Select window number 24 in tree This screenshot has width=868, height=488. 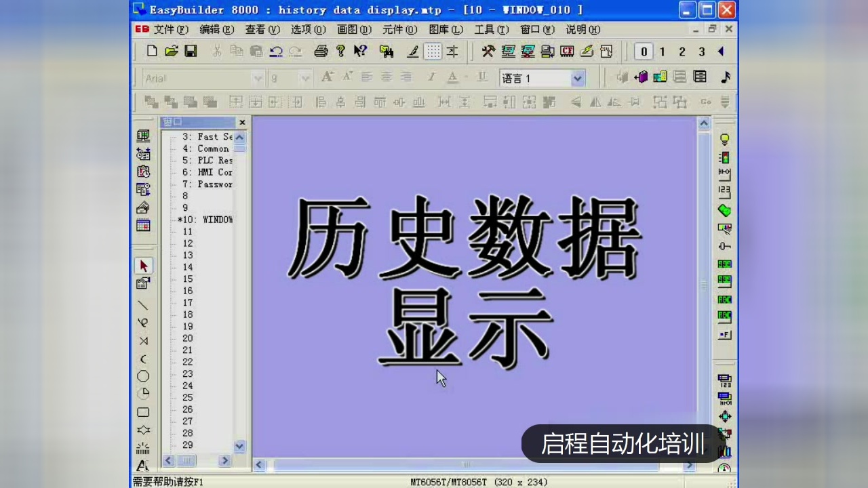tap(188, 386)
